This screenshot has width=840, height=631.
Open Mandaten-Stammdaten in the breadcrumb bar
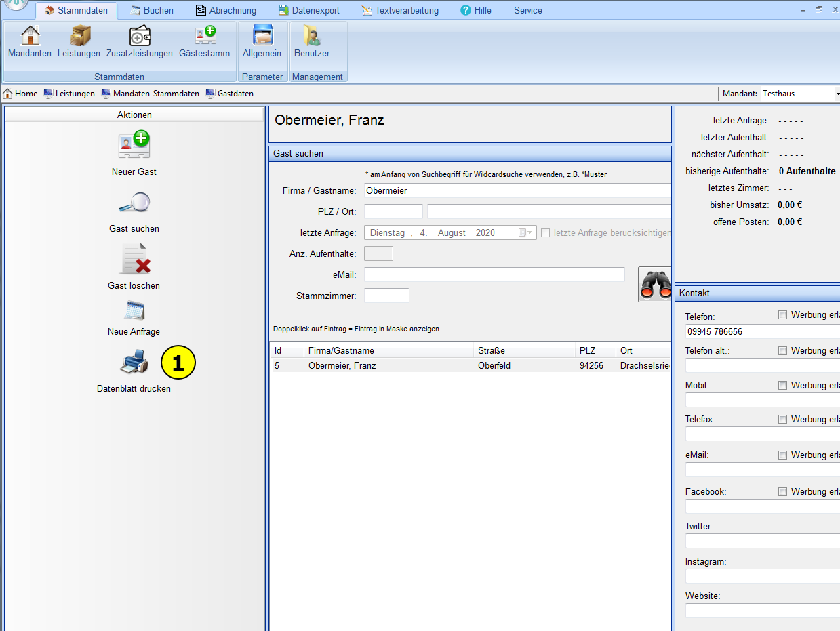pos(151,94)
